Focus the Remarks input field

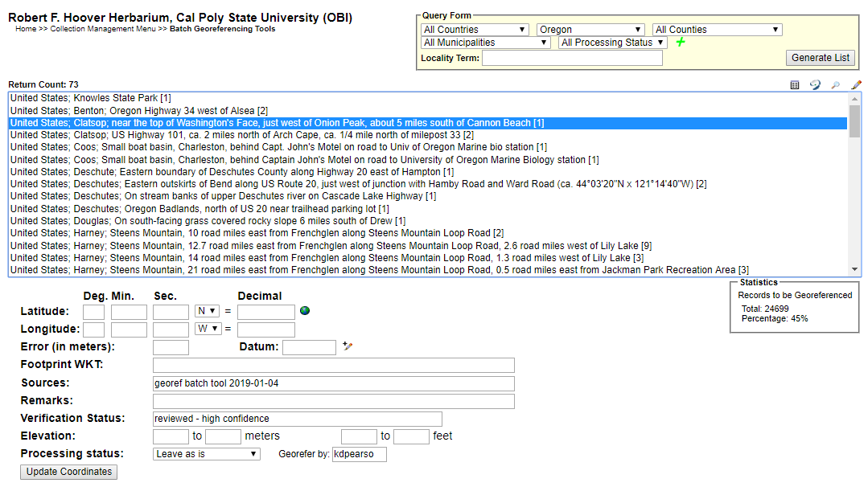334,401
